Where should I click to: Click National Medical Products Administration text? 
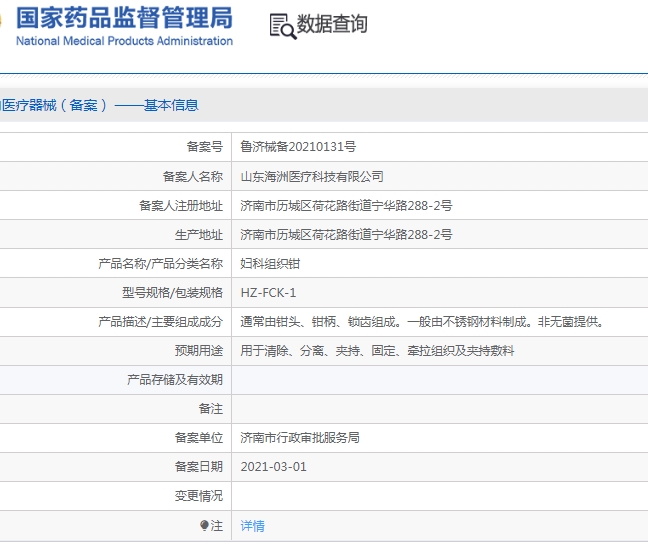(x=124, y=41)
